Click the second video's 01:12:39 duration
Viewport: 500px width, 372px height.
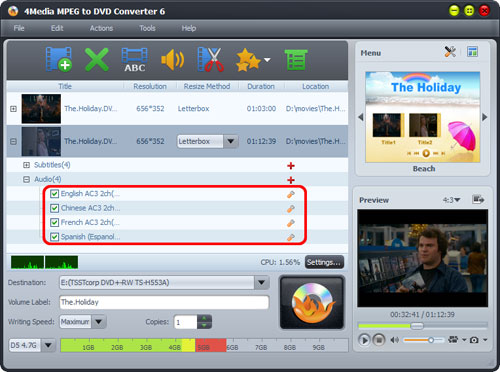[x=261, y=141]
